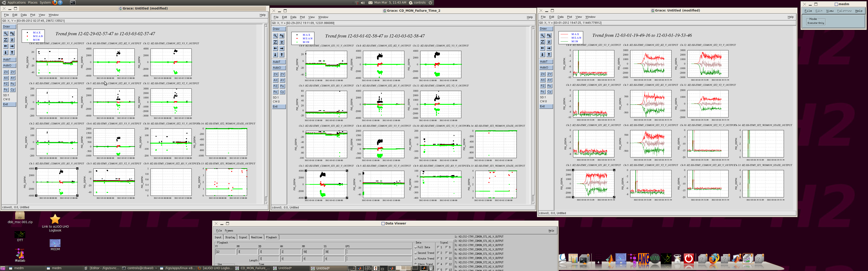Open the MATLAB dock icon
The image size is (868, 271).
coord(610,259)
